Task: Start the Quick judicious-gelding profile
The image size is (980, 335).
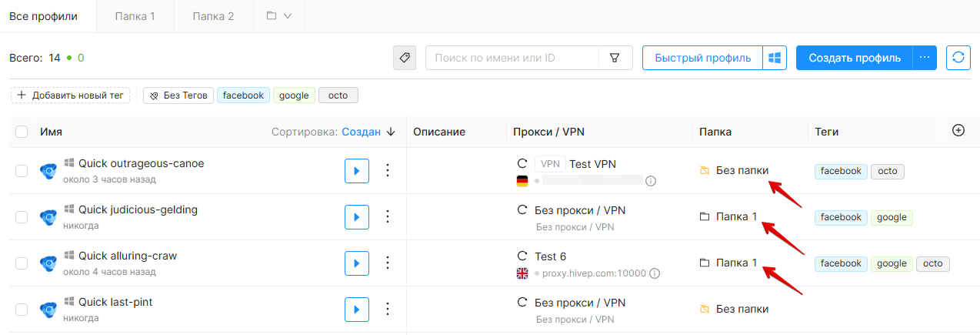Action: click(357, 217)
